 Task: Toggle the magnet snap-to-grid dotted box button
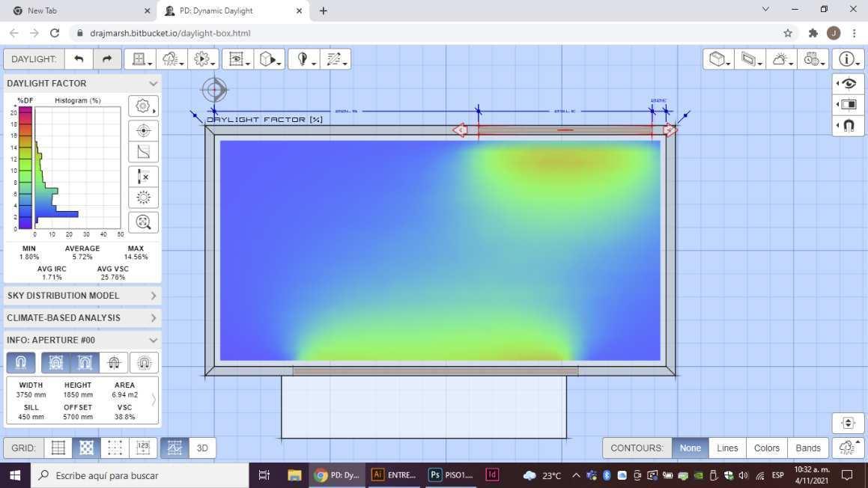tap(56, 363)
